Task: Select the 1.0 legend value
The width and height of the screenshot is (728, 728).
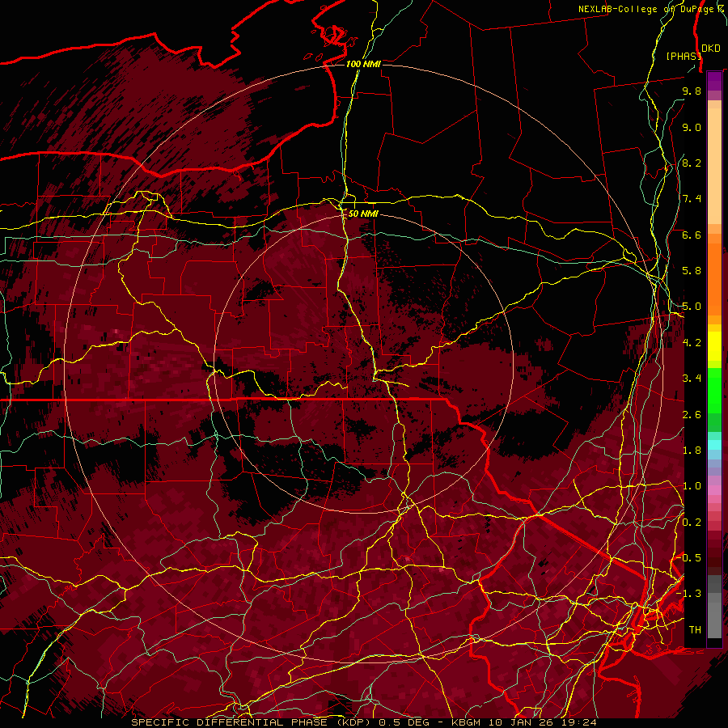Action: [x=692, y=486]
